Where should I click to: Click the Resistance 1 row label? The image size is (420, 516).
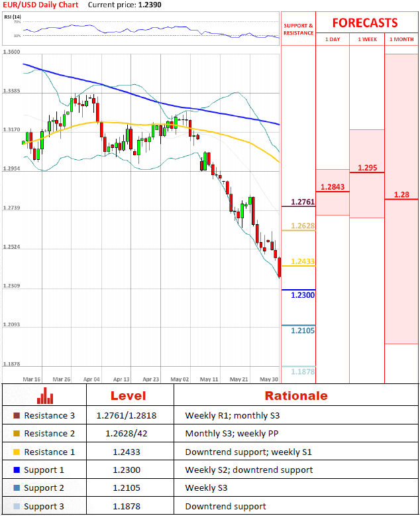pos(49,452)
